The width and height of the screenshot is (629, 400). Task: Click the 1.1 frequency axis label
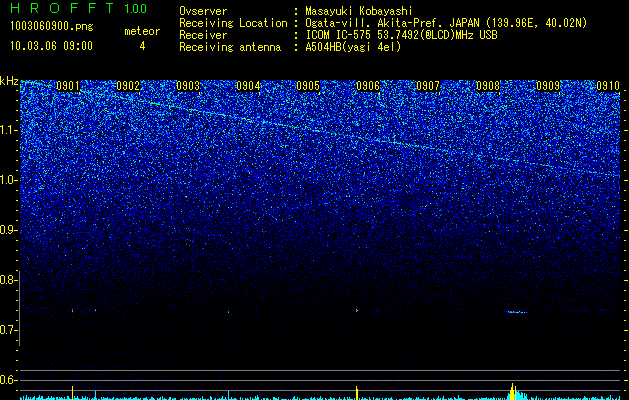[x=8, y=130]
